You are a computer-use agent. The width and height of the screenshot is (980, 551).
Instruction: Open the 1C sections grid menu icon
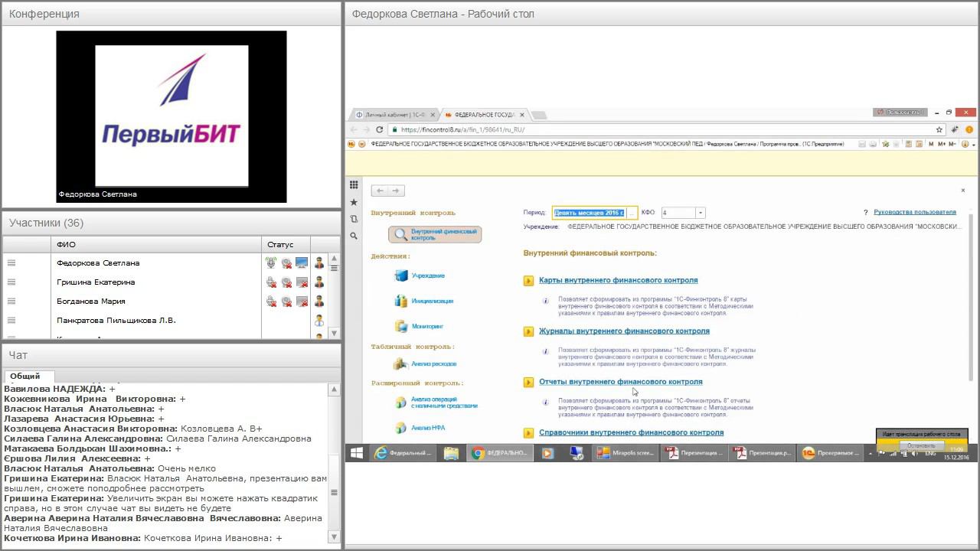pos(354,184)
